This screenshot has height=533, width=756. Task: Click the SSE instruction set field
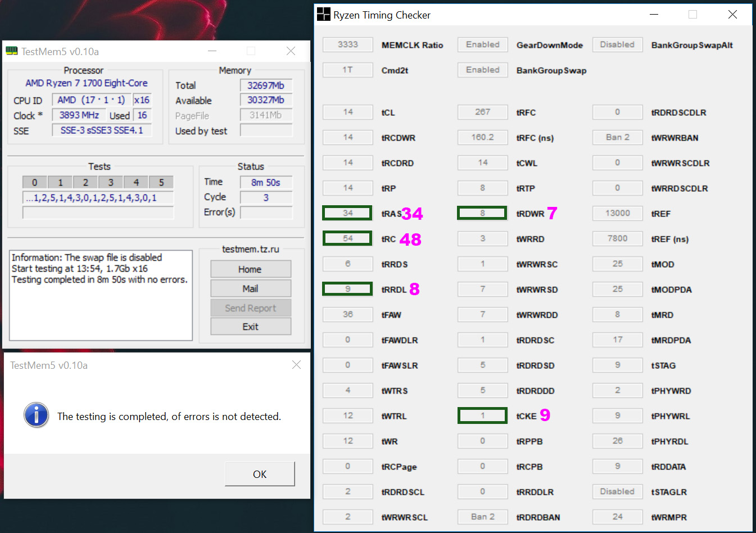(102, 130)
